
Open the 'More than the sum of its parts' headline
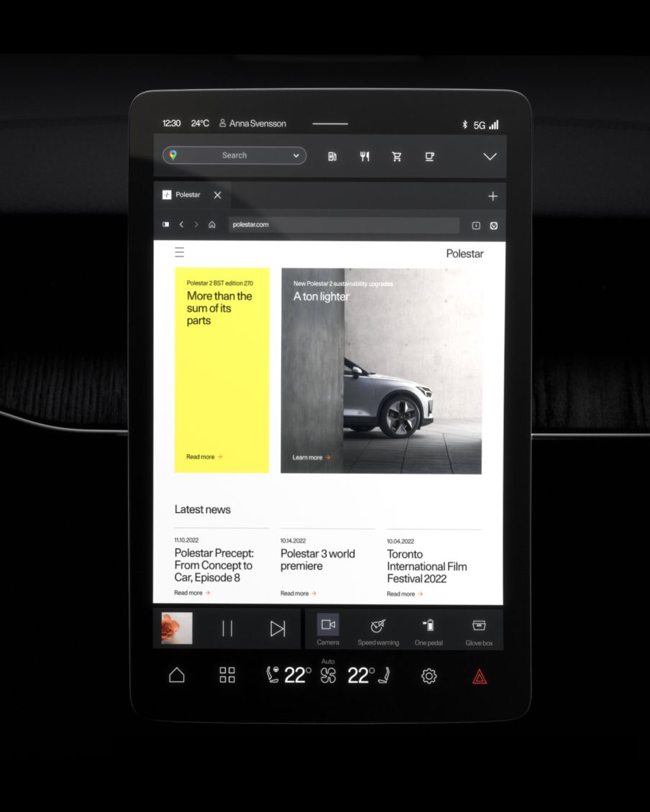[219, 308]
